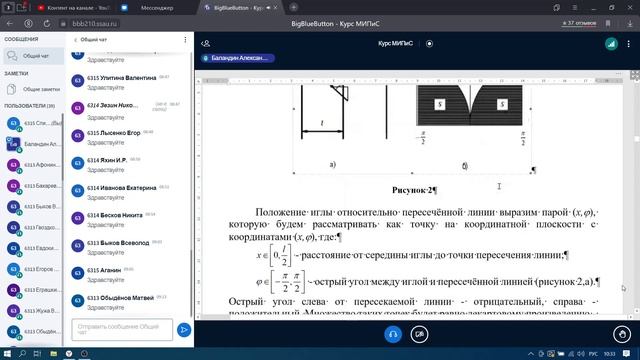Click the bbb210.ssau.ru address bar

pyautogui.click(x=94, y=24)
